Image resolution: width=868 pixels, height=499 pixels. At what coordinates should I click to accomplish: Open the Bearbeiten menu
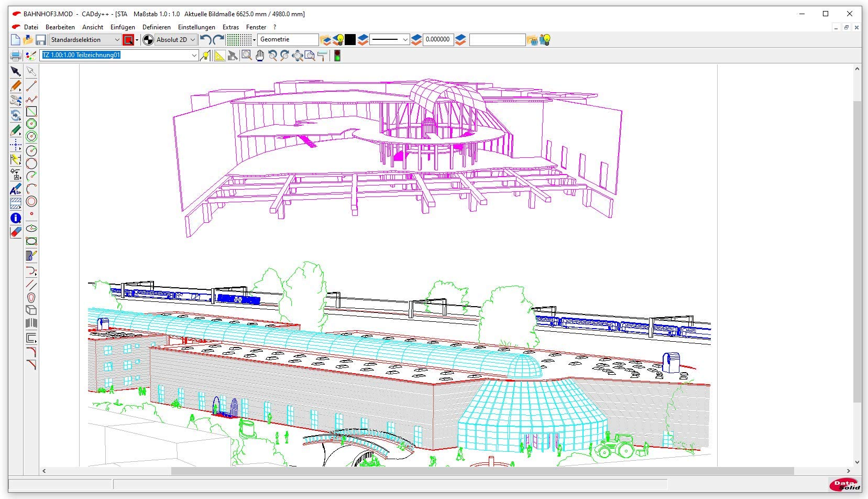[60, 27]
